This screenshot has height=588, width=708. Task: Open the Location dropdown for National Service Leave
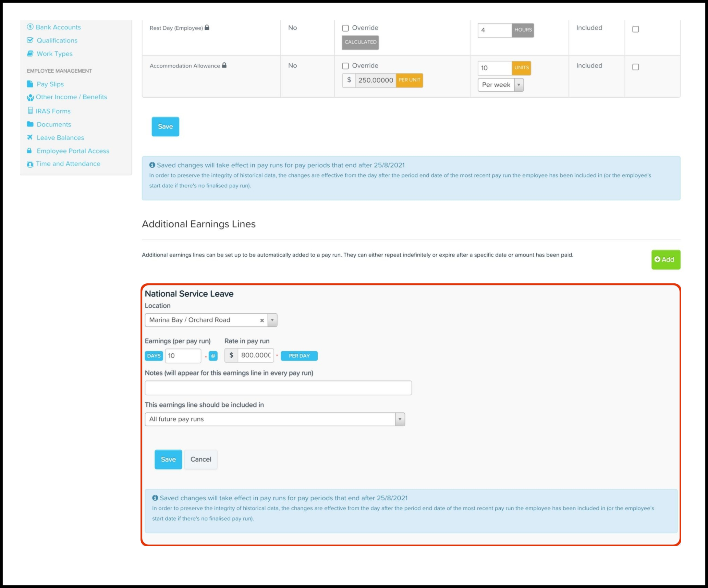tap(272, 320)
